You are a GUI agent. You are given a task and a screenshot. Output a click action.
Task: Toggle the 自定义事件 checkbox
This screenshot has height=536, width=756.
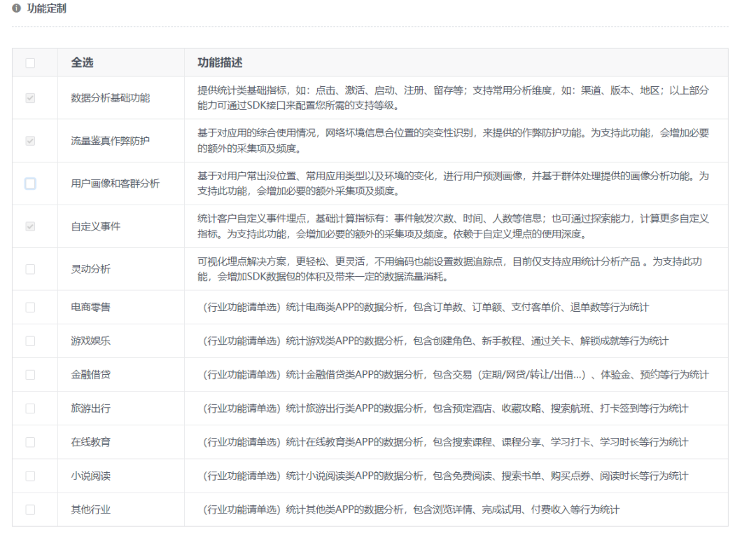pyautogui.click(x=30, y=226)
